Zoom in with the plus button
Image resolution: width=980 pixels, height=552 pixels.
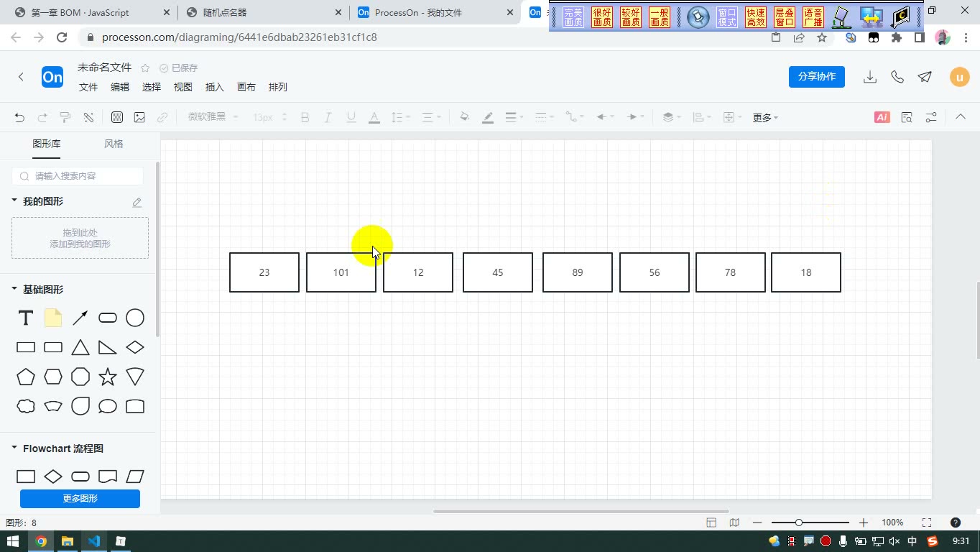pyautogui.click(x=864, y=523)
